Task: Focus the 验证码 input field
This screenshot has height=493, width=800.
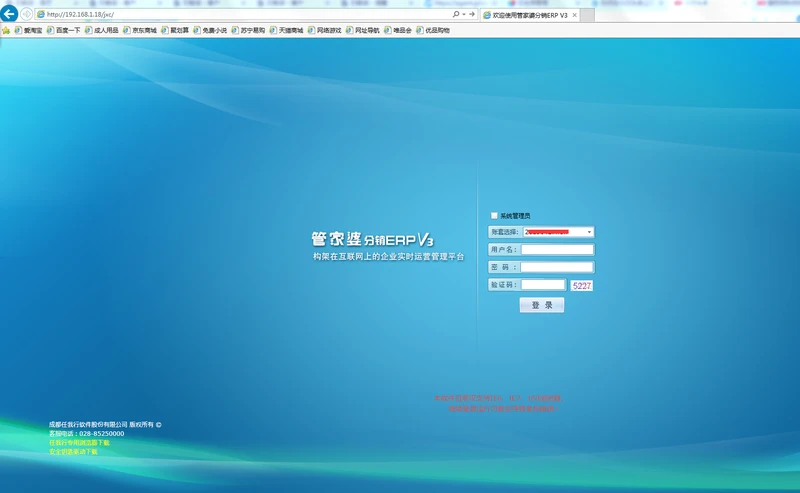Action: [543, 285]
